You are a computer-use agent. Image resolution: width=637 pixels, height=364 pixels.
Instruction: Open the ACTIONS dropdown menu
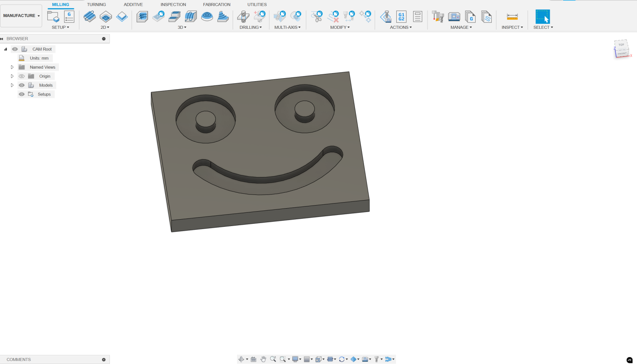(x=401, y=27)
